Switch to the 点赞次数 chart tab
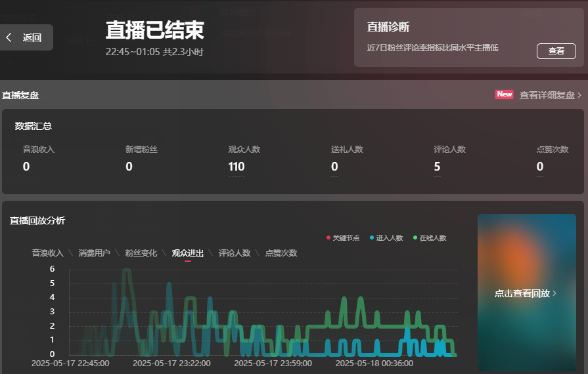The width and height of the screenshot is (588, 374). 281,253
